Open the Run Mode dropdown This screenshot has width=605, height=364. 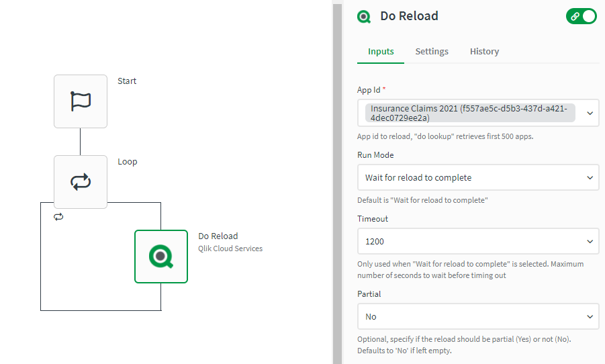click(477, 178)
